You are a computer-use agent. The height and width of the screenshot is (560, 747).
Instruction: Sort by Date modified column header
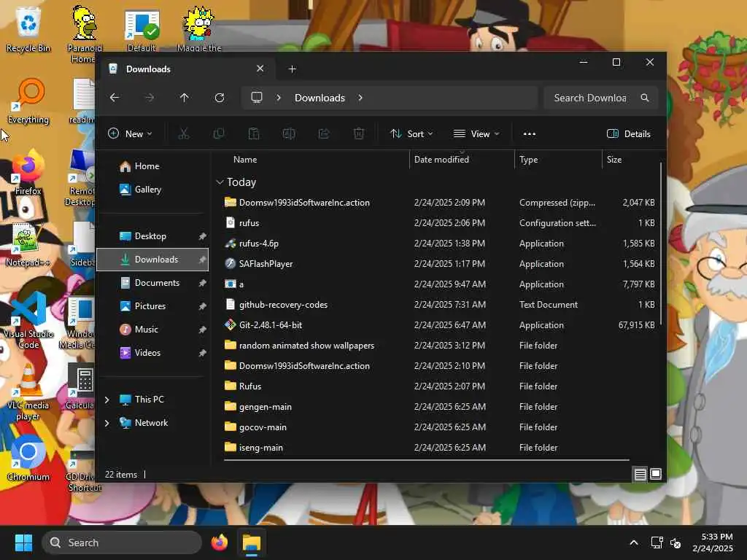point(462,160)
